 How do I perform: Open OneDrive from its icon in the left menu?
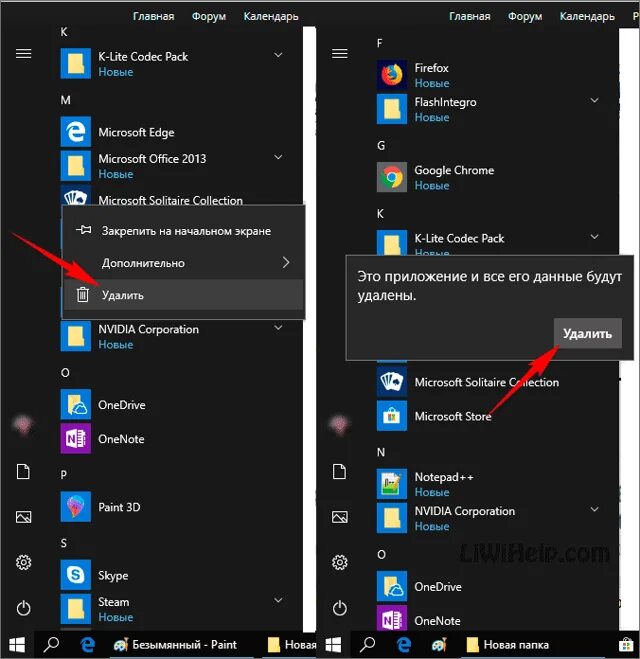(x=76, y=404)
